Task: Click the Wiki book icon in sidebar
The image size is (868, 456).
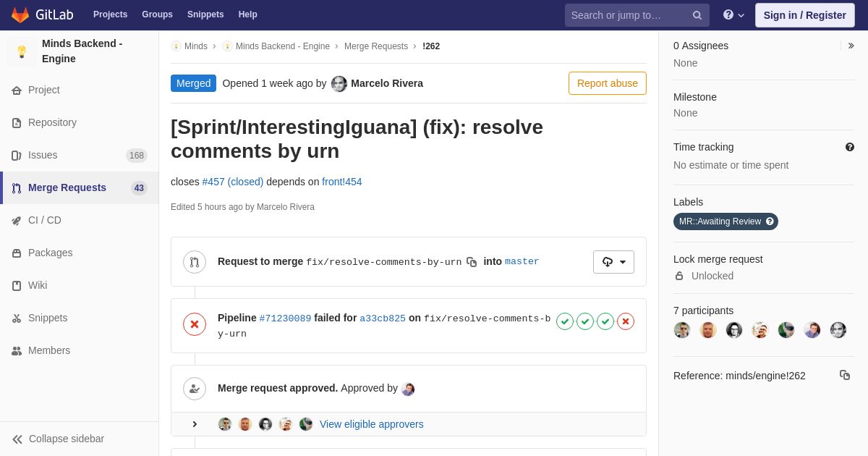Action: tap(17, 286)
